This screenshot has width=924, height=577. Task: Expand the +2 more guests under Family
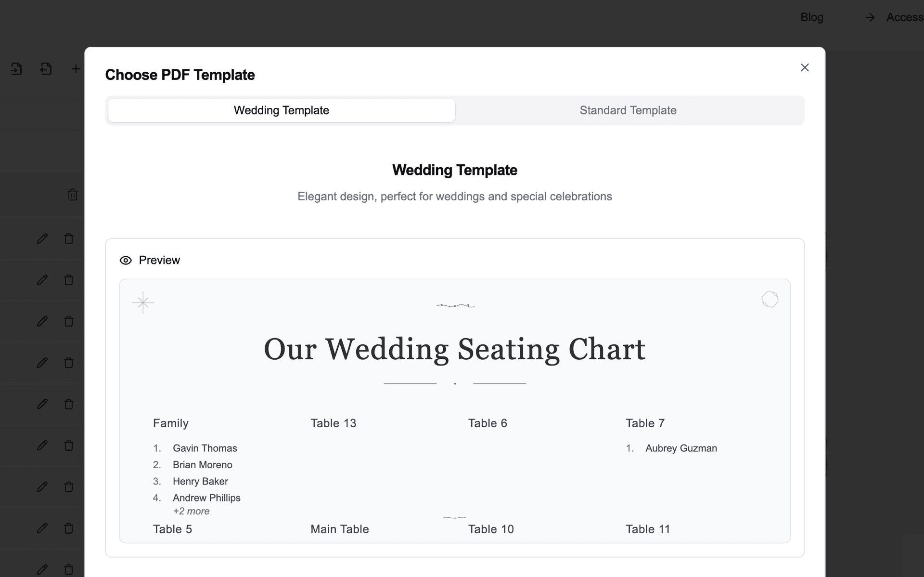coord(191,511)
